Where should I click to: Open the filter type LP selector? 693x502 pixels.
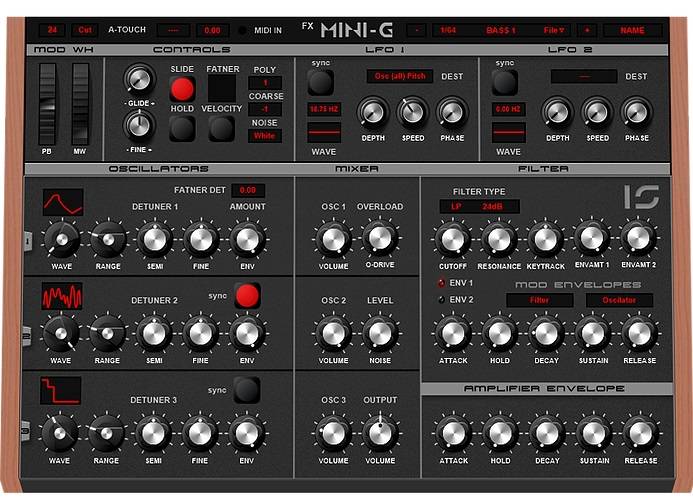click(456, 206)
